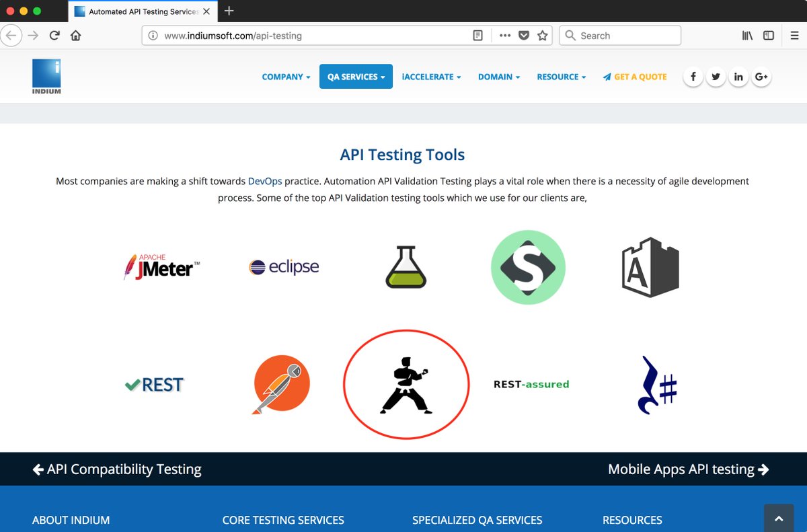Expand the QA SERVICES dropdown

(356, 77)
